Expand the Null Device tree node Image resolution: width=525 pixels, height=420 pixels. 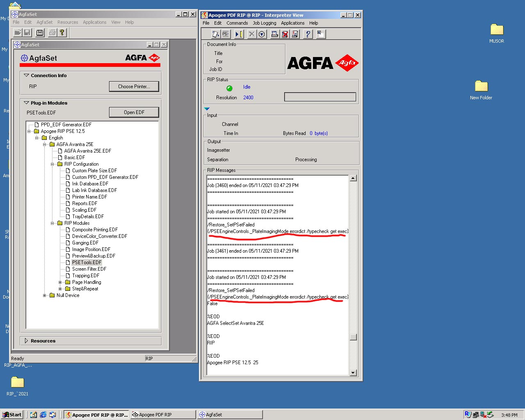(x=45, y=295)
